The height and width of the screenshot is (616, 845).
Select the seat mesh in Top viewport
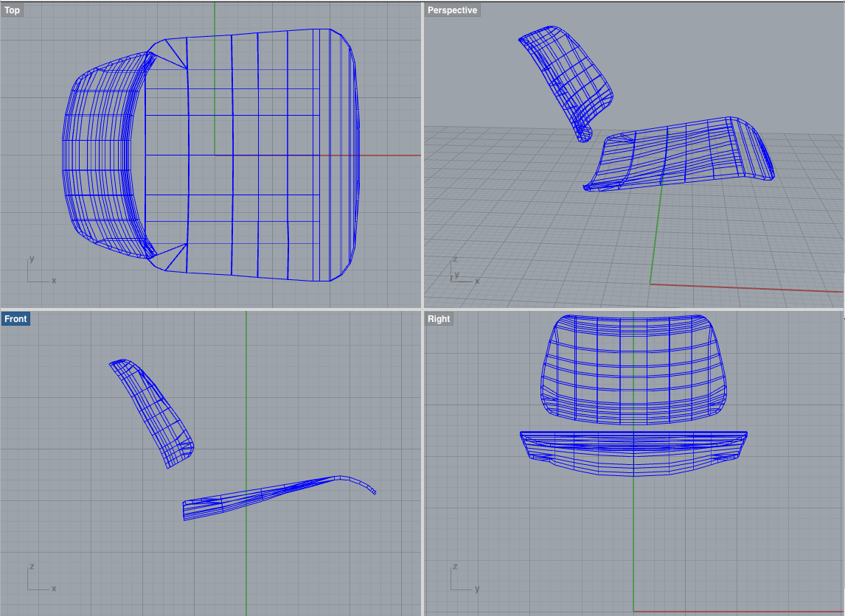[x=251, y=155]
